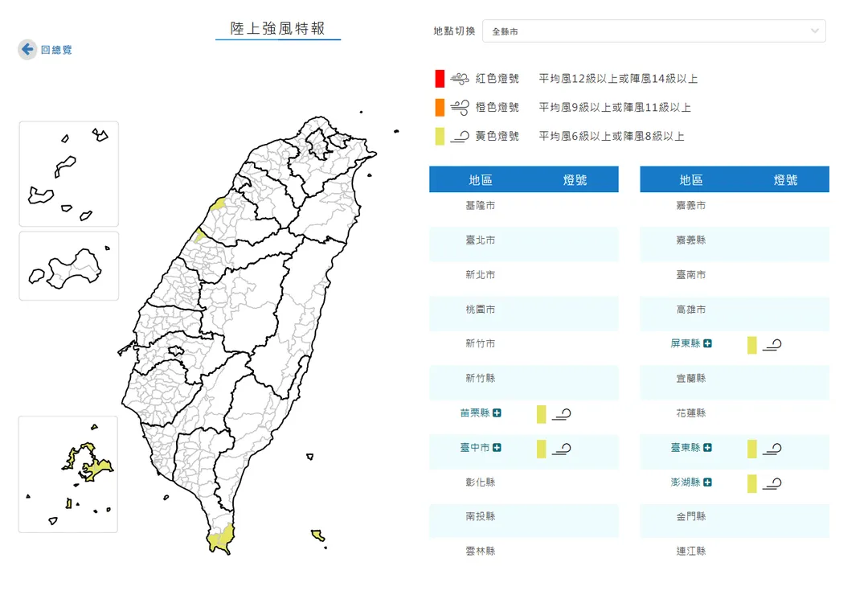
Task: Click the red 紅色燈號 color swatch
Action: [x=440, y=79]
